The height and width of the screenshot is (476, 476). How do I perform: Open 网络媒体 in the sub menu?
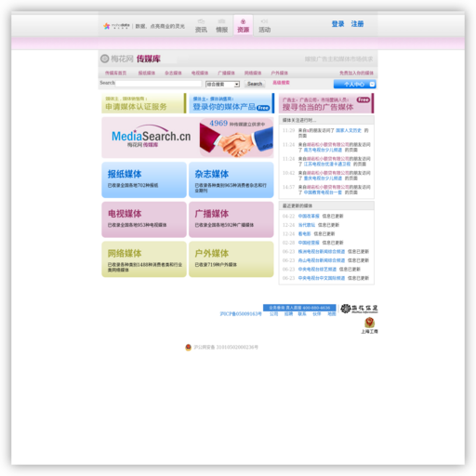coord(253,73)
